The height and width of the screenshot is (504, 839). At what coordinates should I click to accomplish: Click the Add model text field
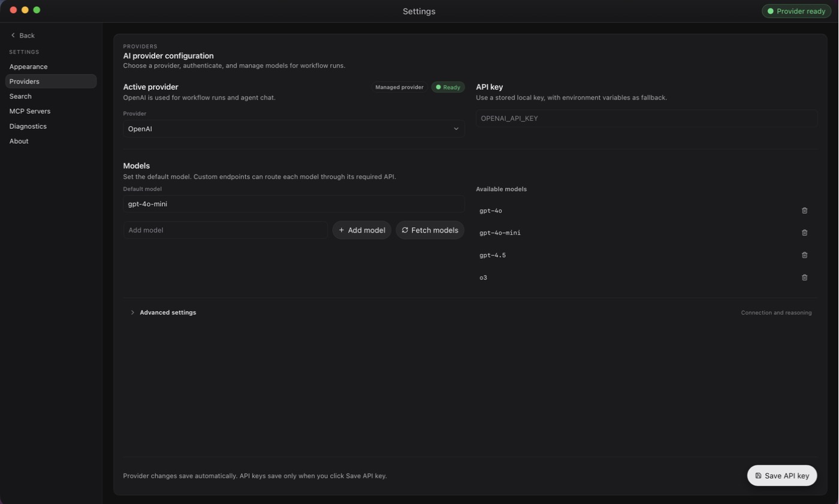[225, 230]
